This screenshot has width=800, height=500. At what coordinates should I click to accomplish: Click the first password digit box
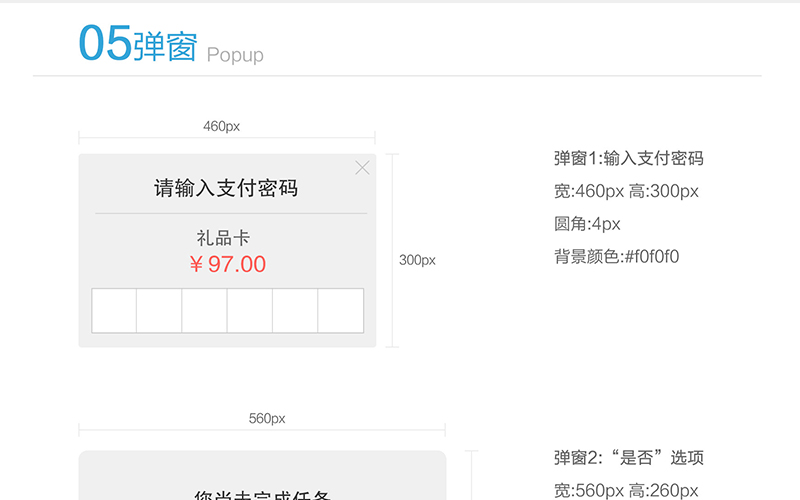click(x=114, y=310)
